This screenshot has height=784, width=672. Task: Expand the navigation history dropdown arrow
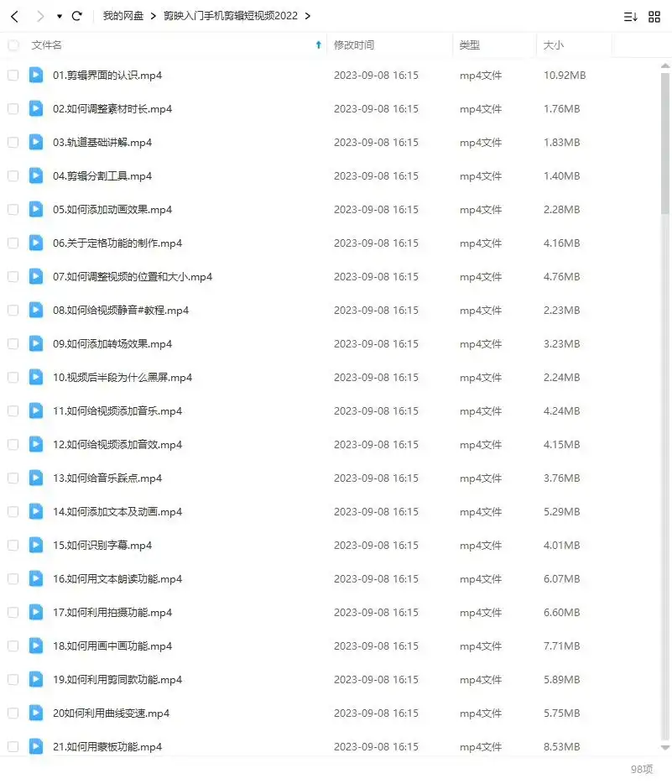[60, 17]
